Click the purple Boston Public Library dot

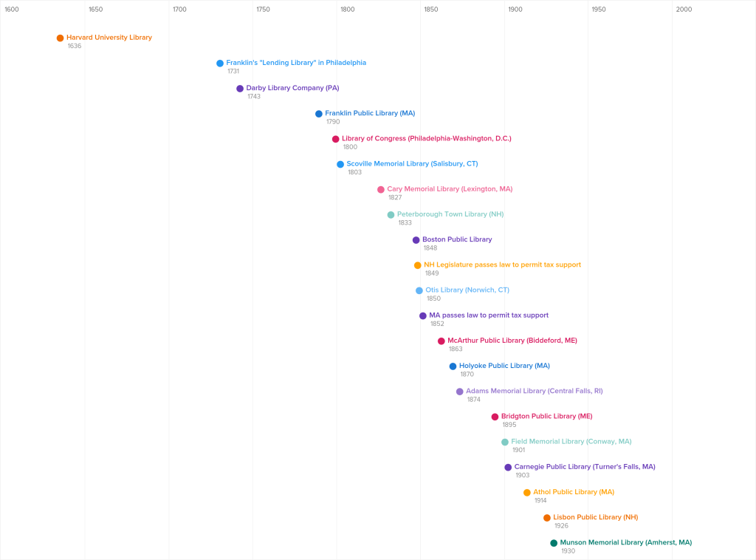pyautogui.click(x=416, y=240)
